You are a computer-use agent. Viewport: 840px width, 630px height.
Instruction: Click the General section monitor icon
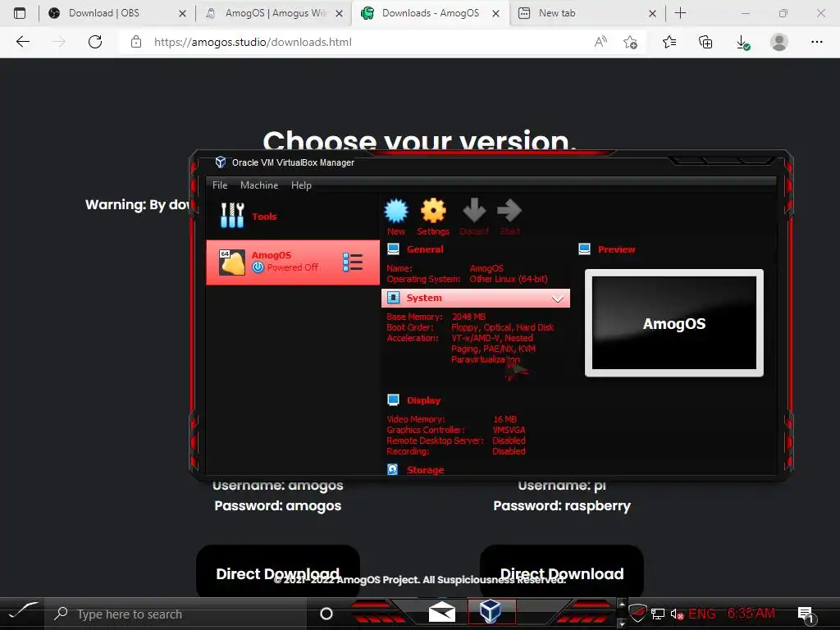click(393, 249)
